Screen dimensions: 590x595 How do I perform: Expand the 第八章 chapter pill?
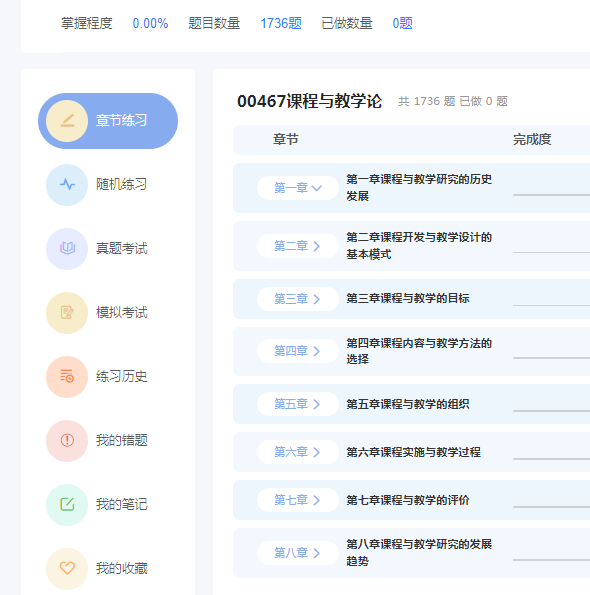298,553
